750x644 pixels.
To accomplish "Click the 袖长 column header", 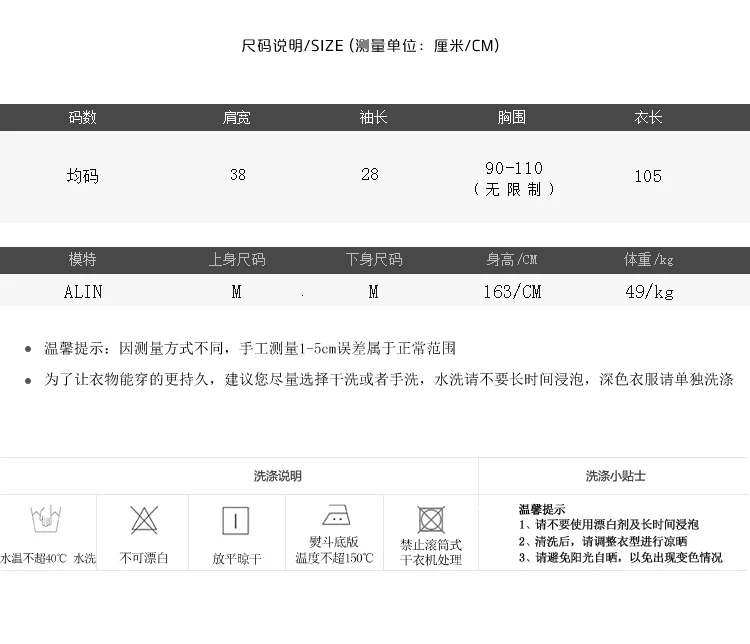I will pyautogui.click(x=373, y=117).
